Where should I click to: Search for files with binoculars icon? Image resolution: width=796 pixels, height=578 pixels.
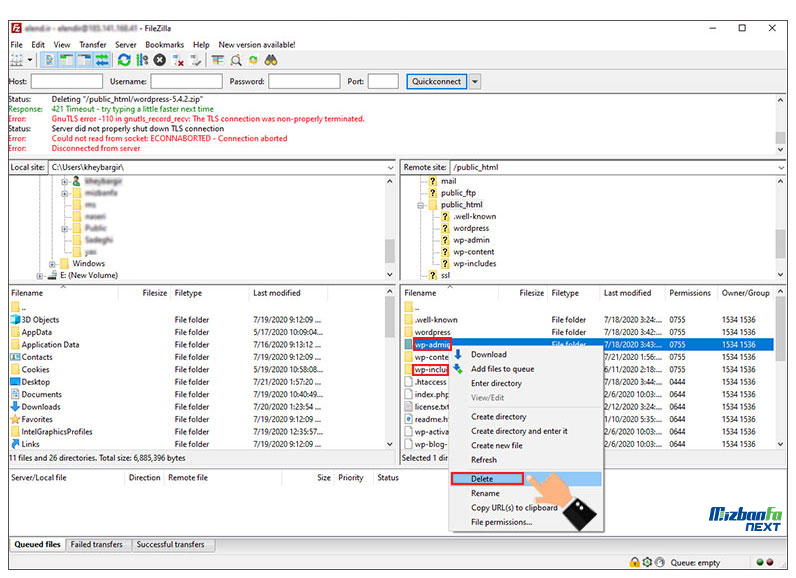tap(271, 60)
